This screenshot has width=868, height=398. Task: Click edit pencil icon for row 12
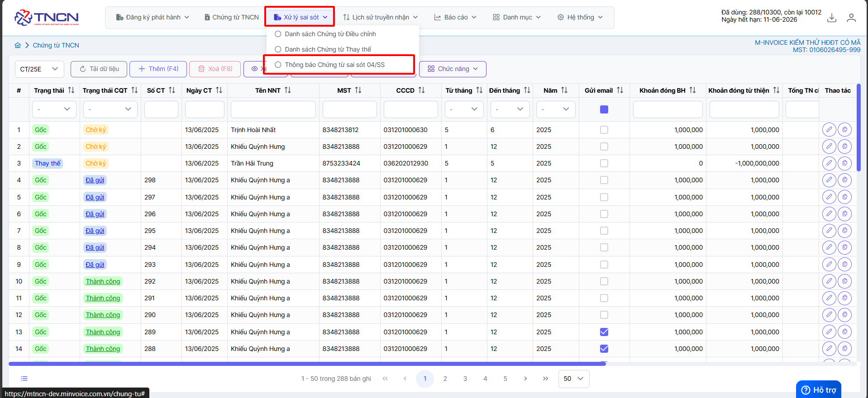(829, 315)
